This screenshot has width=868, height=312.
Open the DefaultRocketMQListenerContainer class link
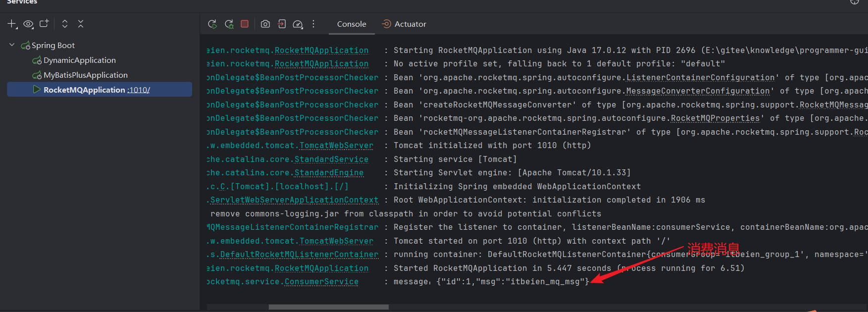tap(299, 255)
